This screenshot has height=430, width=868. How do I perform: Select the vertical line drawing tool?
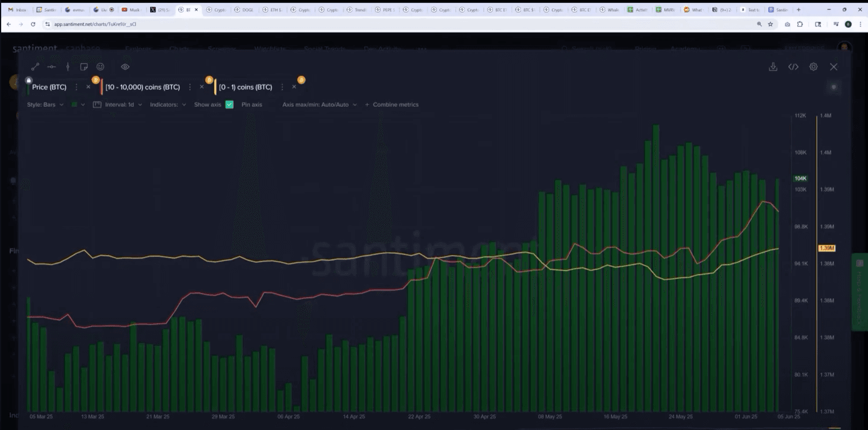(68, 67)
